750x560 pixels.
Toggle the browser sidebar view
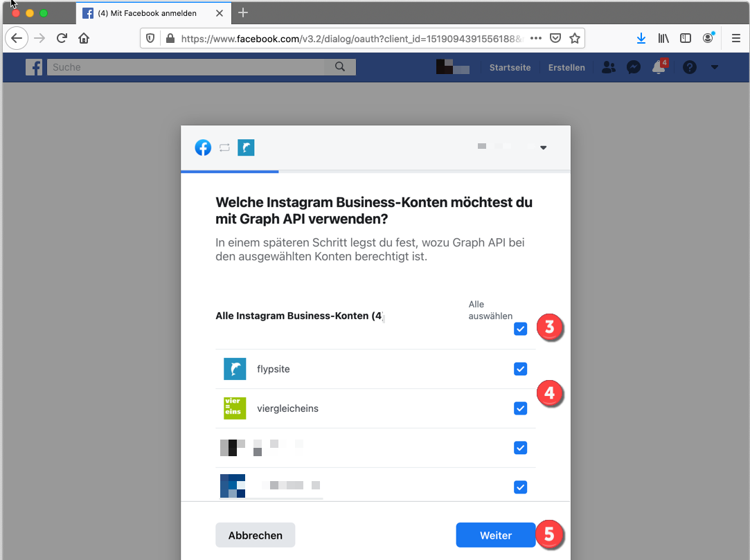click(686, 38)
